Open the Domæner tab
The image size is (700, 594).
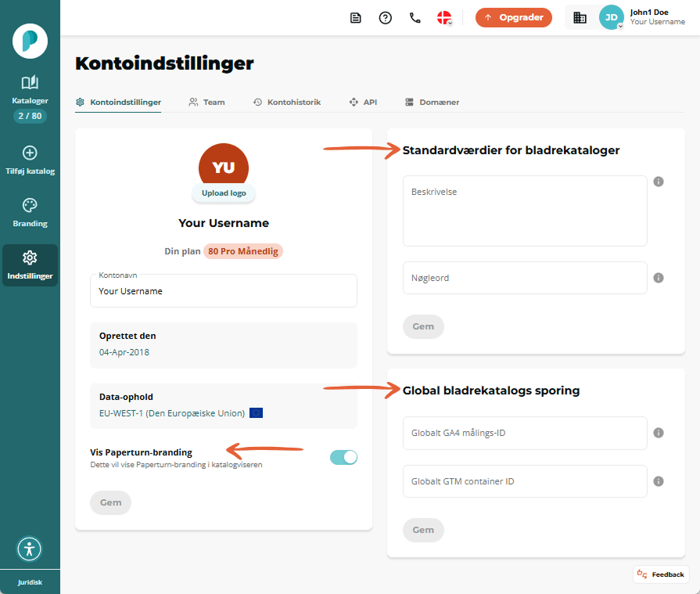(432, 103)
